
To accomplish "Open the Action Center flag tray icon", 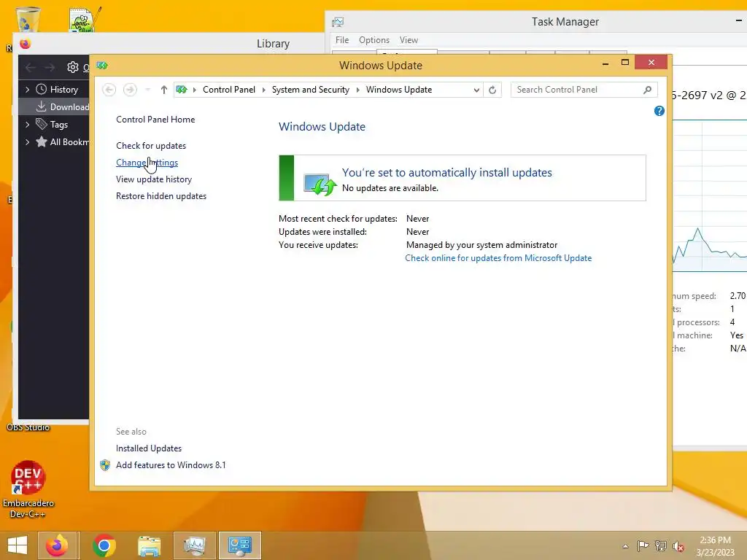I will [x=643, y=545].
